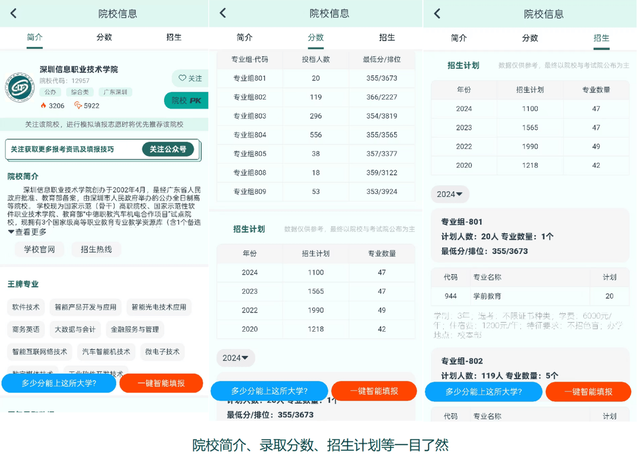The height and width of the screenshot is (464, 640).
Task: Click the 王牌专业 section heading
Action: [x=23, y=284]
